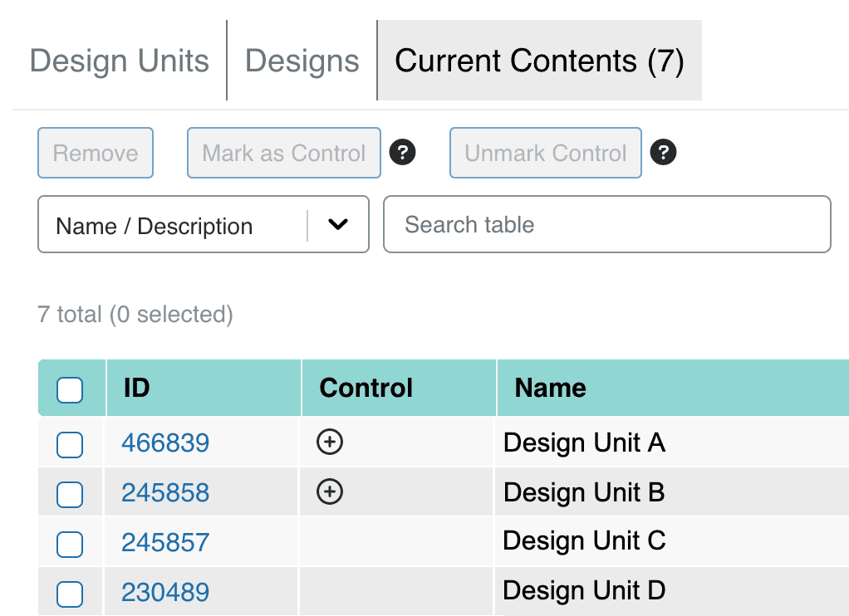849x616 pixels.
Task: Open design unit ID 466839 link
Action: tap(165, 443)
